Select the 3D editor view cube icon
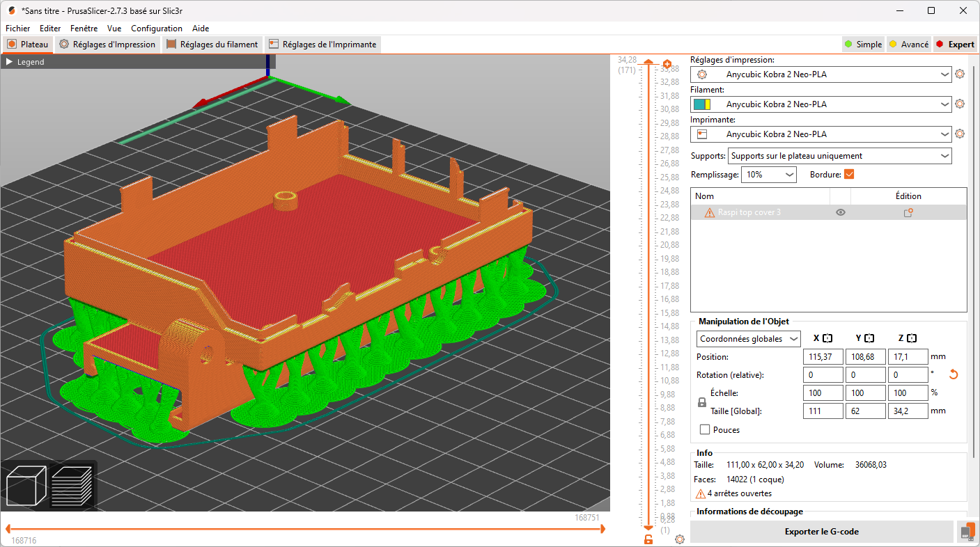This screenshot has height=547, width=980. point(26,486)
